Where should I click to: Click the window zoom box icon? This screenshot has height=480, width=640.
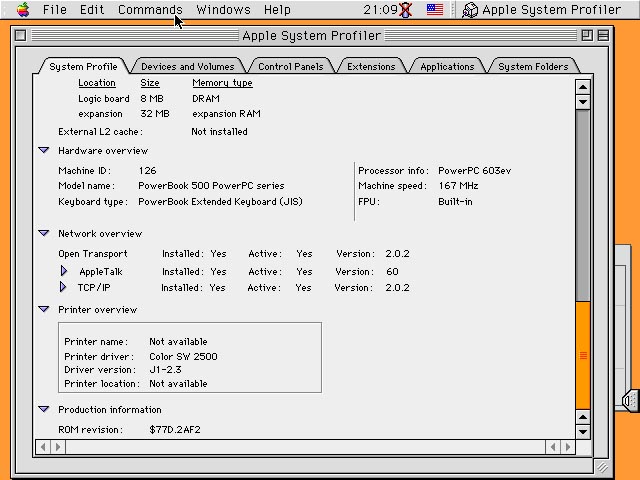click(587, 36)
